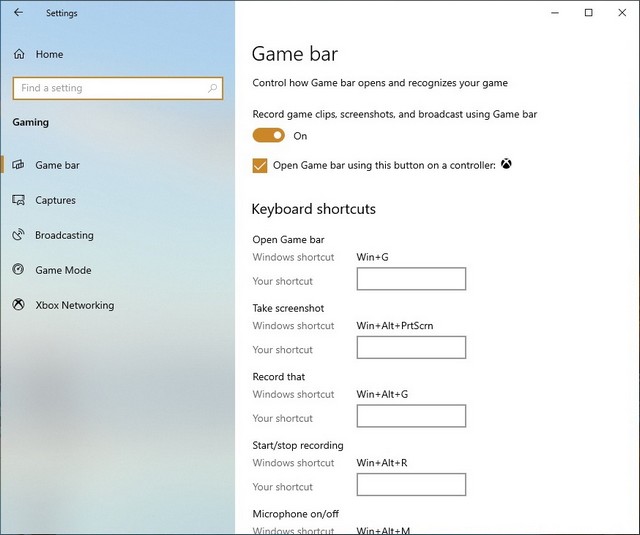Click the Open Game bar shortcut label
This screenshot has height=535, width=640.
click(288, 240)
